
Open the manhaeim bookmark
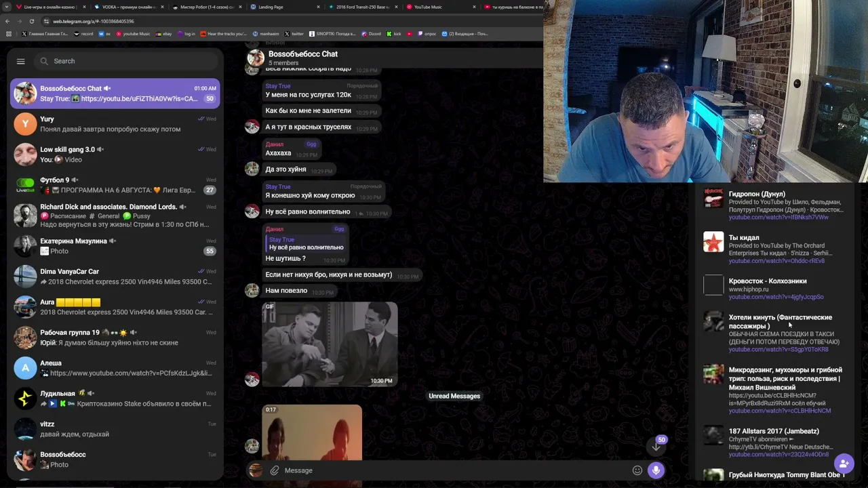pyautogui.click(x=266, y=34)
